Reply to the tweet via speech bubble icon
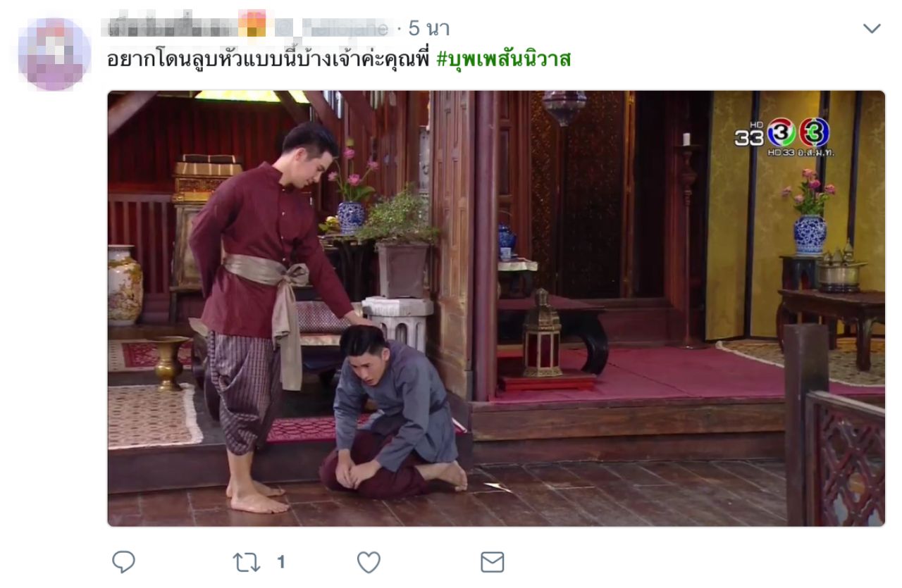The height and width of the screenshot is (588, 902). (123, 561)
